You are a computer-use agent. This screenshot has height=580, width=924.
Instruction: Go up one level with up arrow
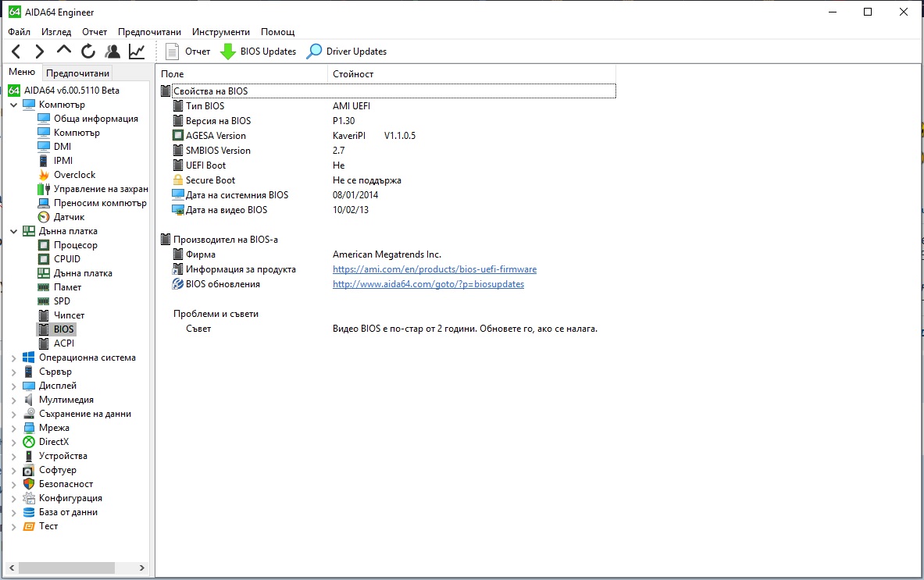click(63, 51)
